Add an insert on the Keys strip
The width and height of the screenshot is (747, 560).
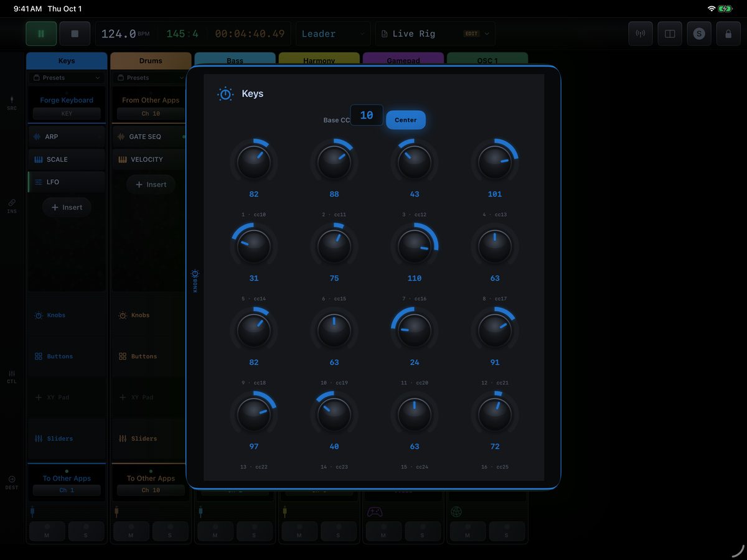coord(67,207)
